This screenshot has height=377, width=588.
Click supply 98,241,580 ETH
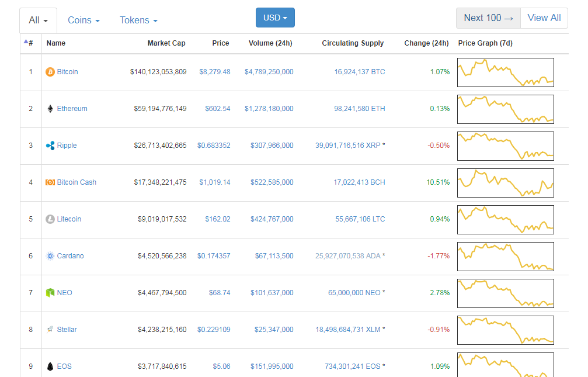click(x=360, y=109)
